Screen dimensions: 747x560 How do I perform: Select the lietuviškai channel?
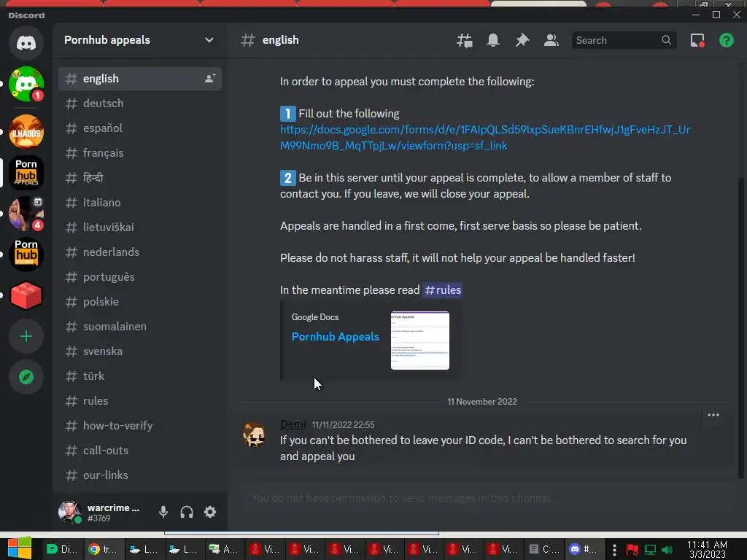click(139, 227)
